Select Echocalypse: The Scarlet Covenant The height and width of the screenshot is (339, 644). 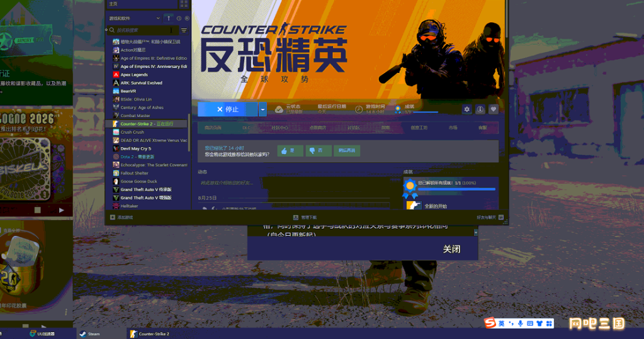pyautogui.click(x=149, y=165)
